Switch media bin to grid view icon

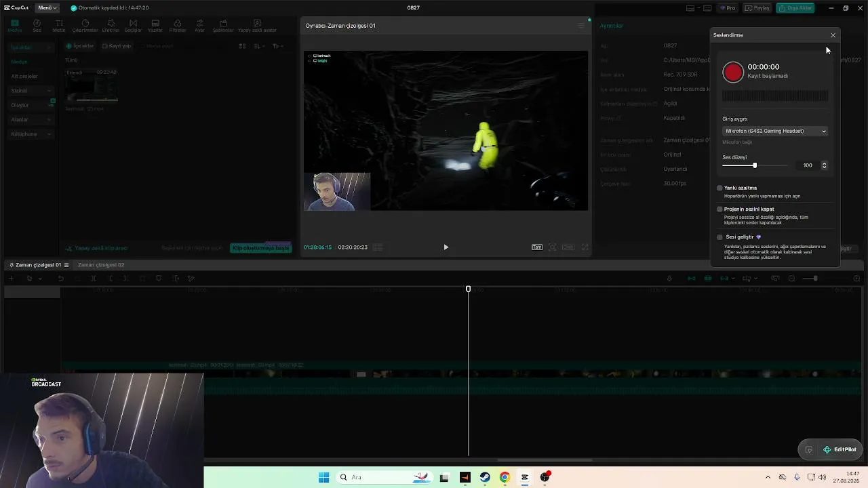(242, 46)
